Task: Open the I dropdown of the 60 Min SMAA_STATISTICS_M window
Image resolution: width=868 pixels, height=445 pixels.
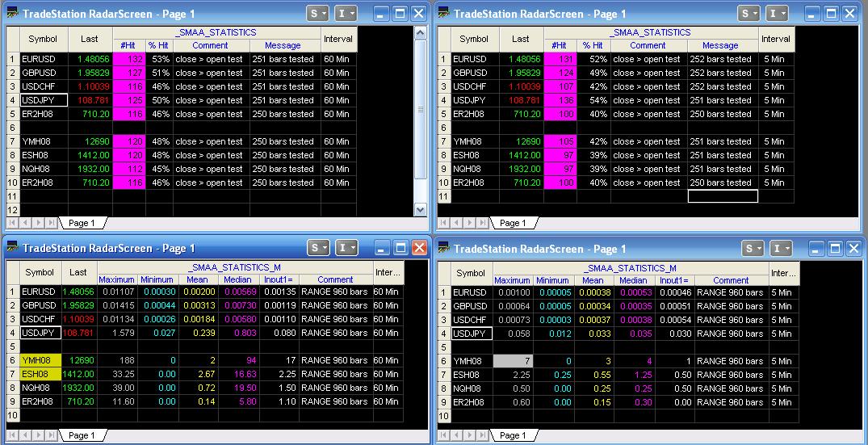Action: point(346,247)
